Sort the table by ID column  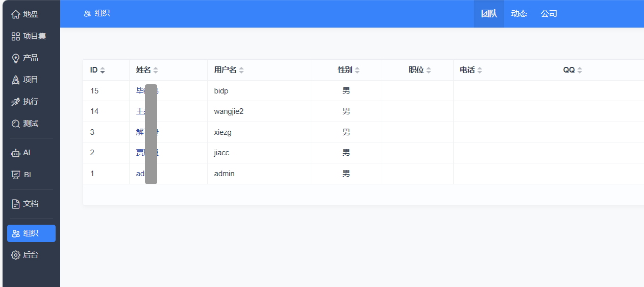click(x=103, y=70)
